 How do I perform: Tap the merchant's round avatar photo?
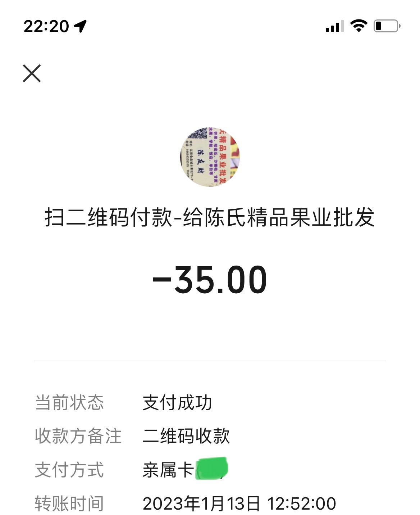tap(210, 157)
